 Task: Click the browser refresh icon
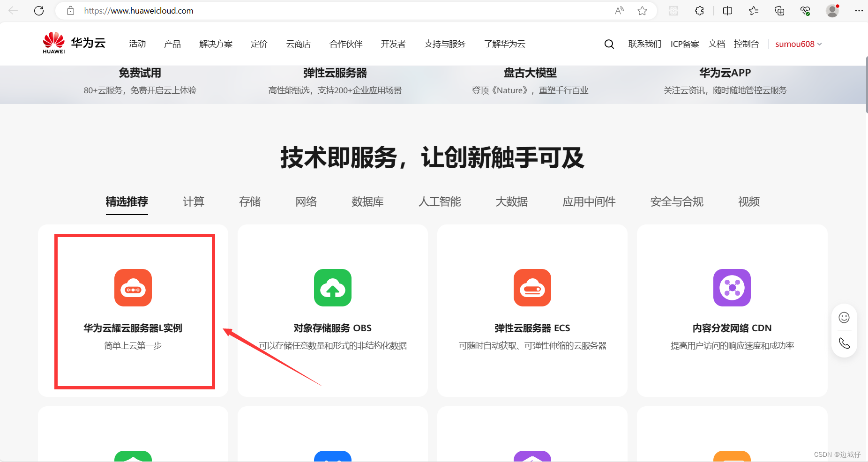pyautogui.click(x=39, y=10)
